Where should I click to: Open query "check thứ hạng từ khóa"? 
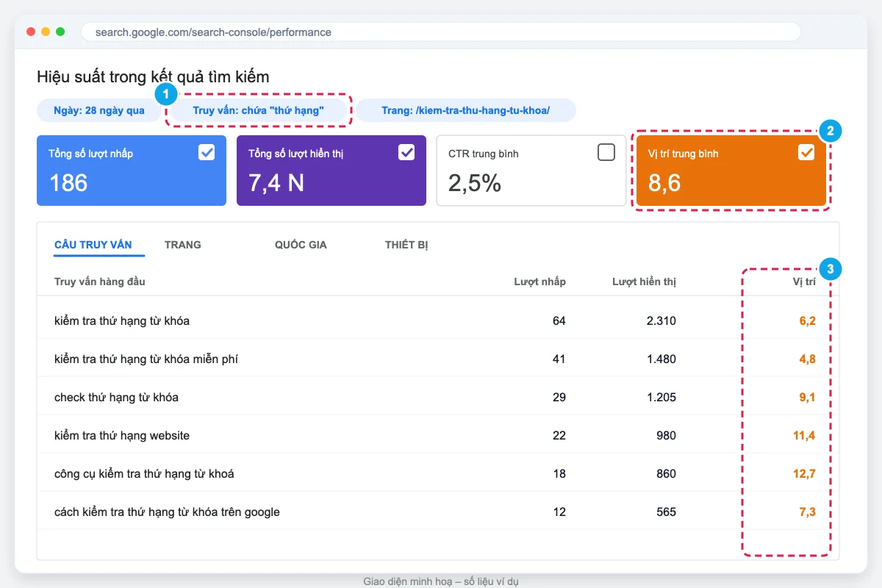tap(116, 397)
